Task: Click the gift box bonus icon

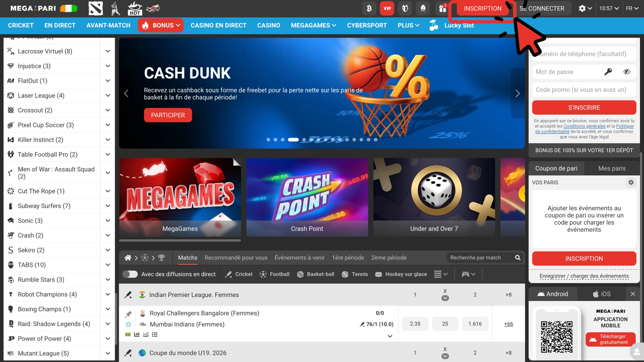Action: pos(443,8)
